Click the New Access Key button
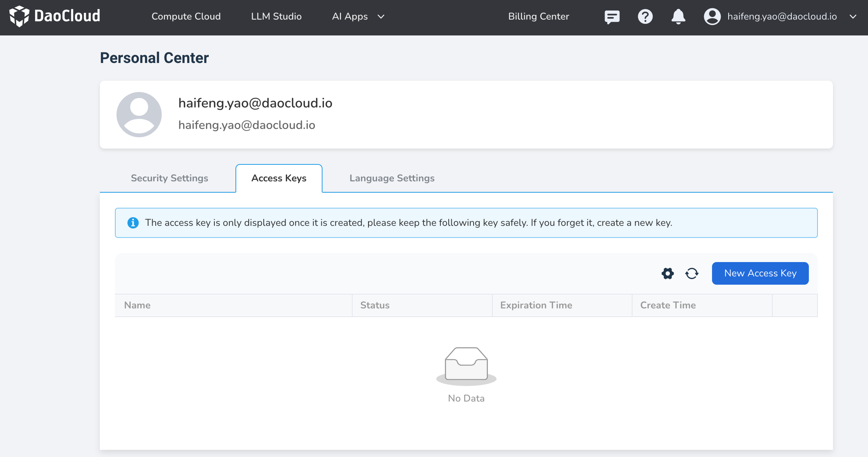868x457 pixels. (760, 273)
